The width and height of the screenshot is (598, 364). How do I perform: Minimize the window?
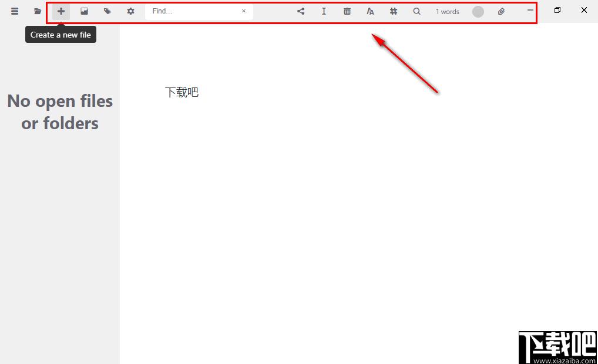point(530,11)
